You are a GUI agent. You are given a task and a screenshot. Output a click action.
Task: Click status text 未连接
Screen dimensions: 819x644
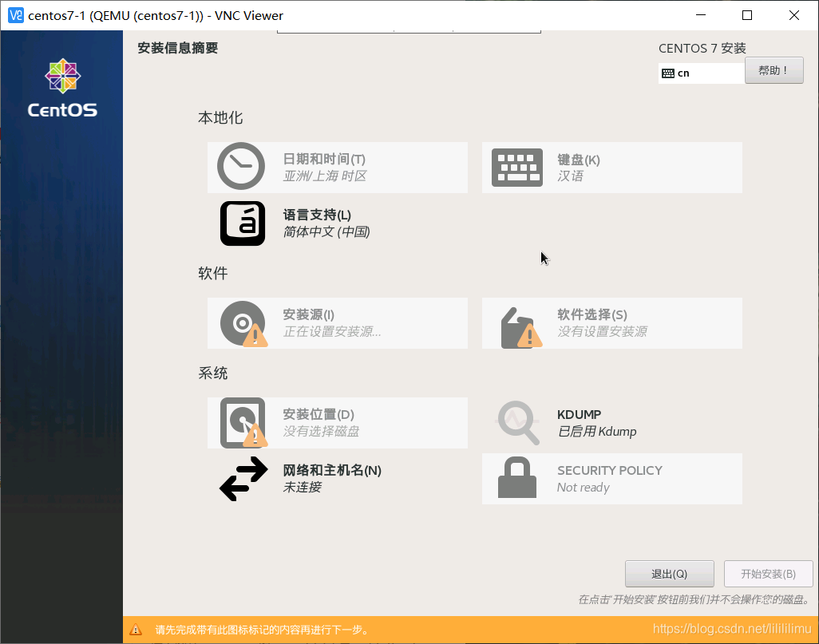303,488
